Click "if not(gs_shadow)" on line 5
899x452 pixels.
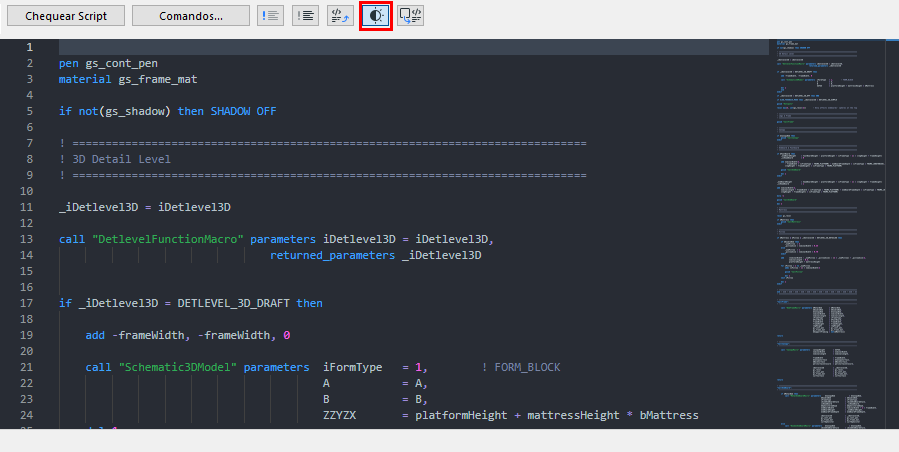tap(115, 111)
